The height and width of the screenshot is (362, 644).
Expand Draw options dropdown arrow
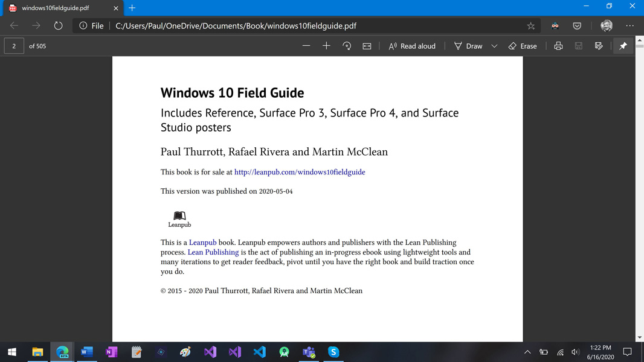tap(494, 46)
